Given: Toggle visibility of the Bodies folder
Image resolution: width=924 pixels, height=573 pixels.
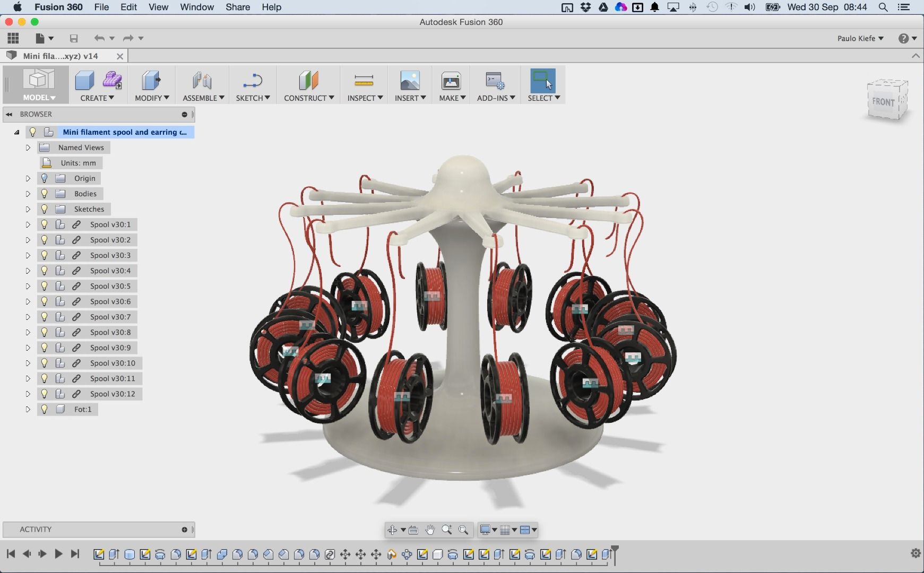Looking at the screenshot, I should (x=45, y=194).
